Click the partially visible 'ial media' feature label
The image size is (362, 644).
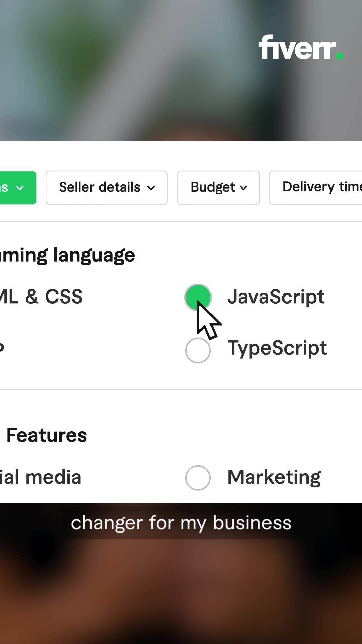click(x=41, y=477)
